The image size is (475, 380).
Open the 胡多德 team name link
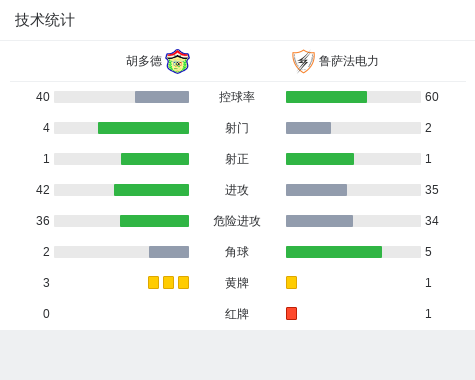pyautogui.click(x=144, y=61)
